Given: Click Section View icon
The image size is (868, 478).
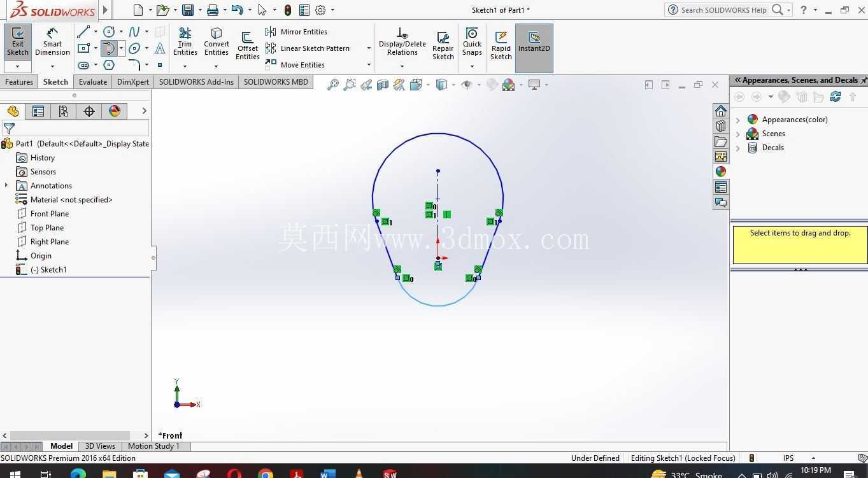Looking at the screenshot, I should click(383, 85).
